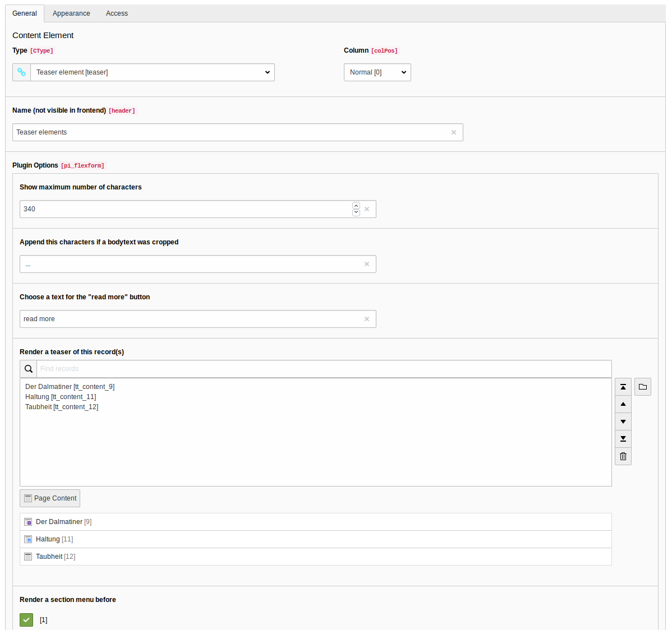Switch to the General tab
The image size is (672, 630).
(x=25, y=13)
